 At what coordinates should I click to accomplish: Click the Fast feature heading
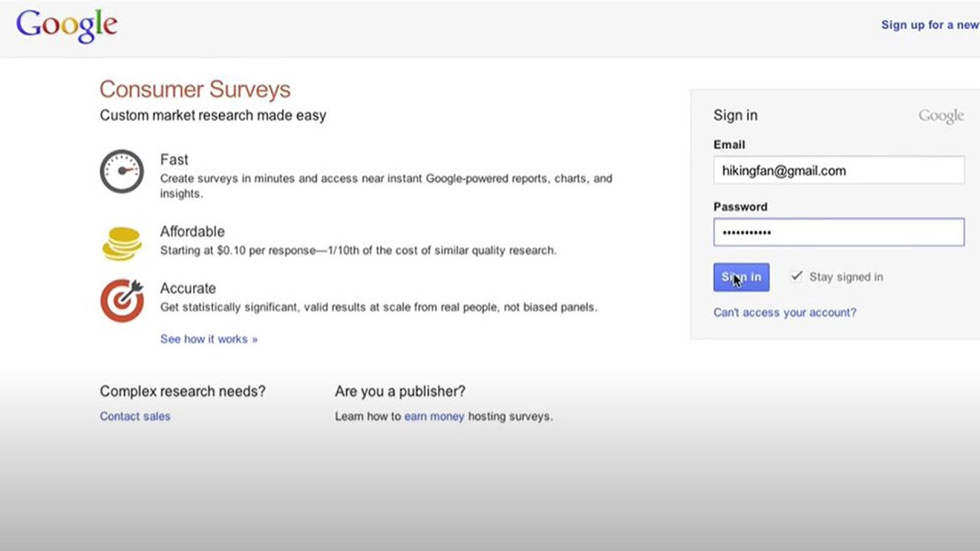pos(174,160)
